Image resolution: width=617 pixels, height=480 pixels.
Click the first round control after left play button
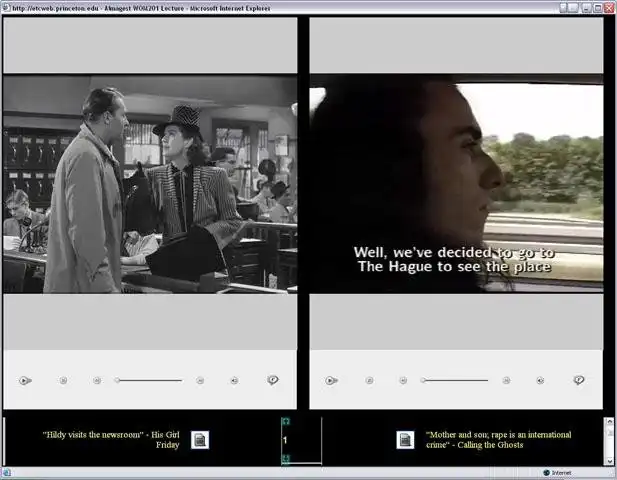point(63,380)
